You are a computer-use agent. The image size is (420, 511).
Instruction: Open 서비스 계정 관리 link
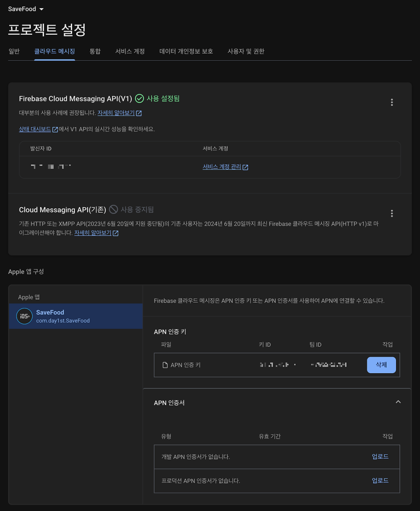[222, 167]
